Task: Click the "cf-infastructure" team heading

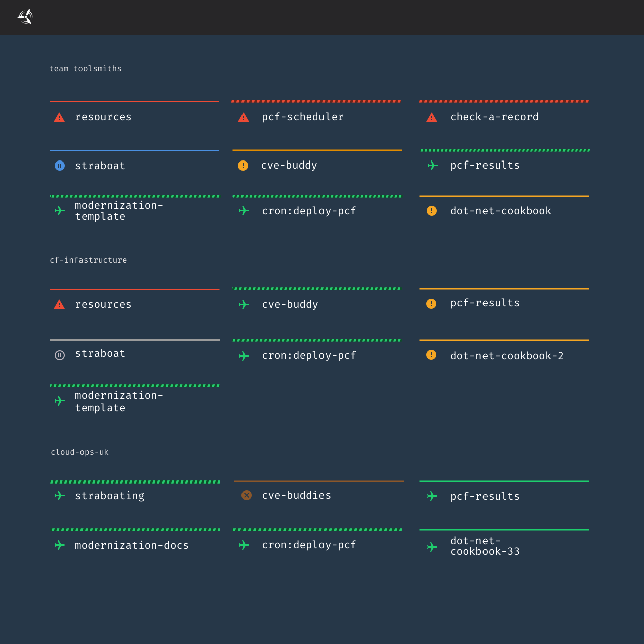Action: (89, 260)
